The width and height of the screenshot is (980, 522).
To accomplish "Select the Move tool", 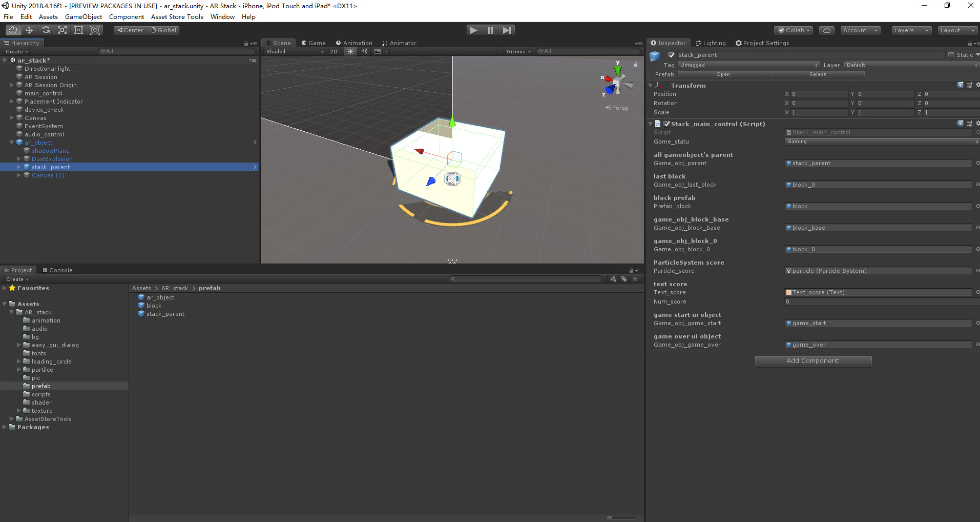I will pos(29,30).
